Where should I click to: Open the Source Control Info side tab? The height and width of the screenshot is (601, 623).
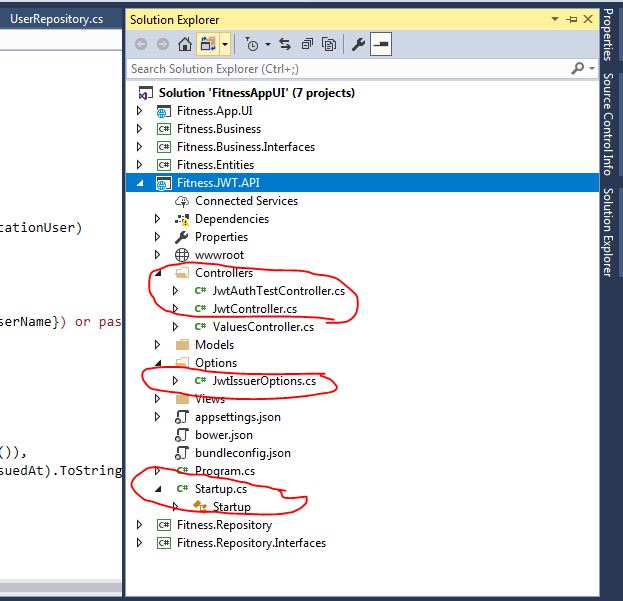tap(608, 124)
